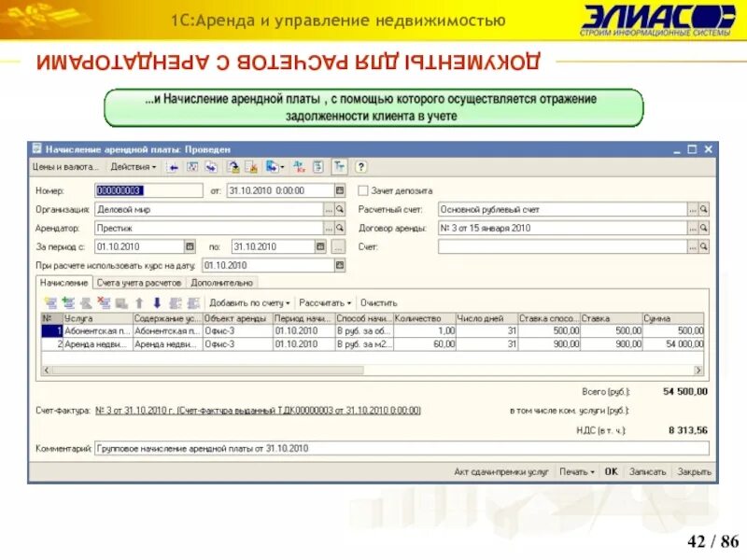Click the document report icon beside Дт/Кт
This screenshot has width=747, height=560.
[x=317, y=167]
